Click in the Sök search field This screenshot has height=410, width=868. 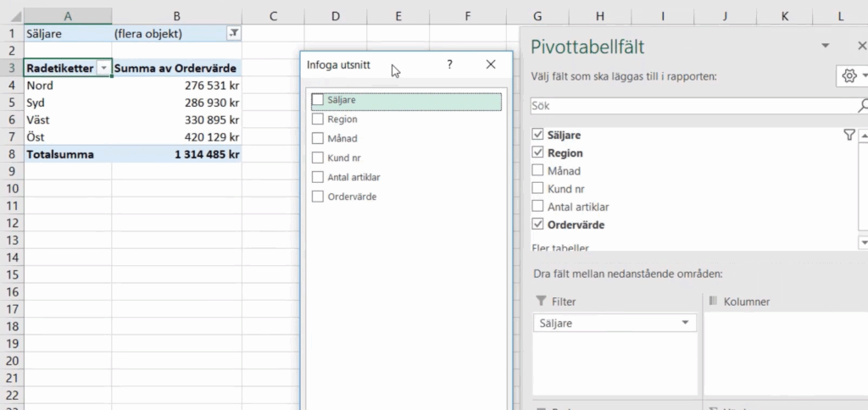click(691, 106)
